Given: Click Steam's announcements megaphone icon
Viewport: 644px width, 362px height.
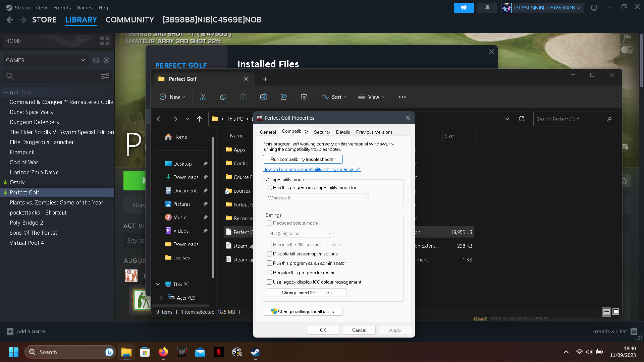Looking at the screenshot, I should (464, 7).
